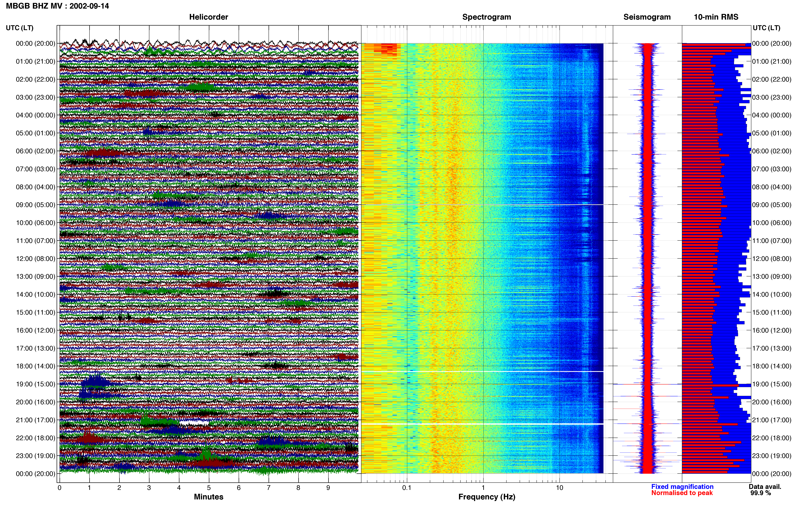Screen dimensions: 812x508
Task: Click the right '11:00 (07:00)' time label
Action: [x=772, y=241]
